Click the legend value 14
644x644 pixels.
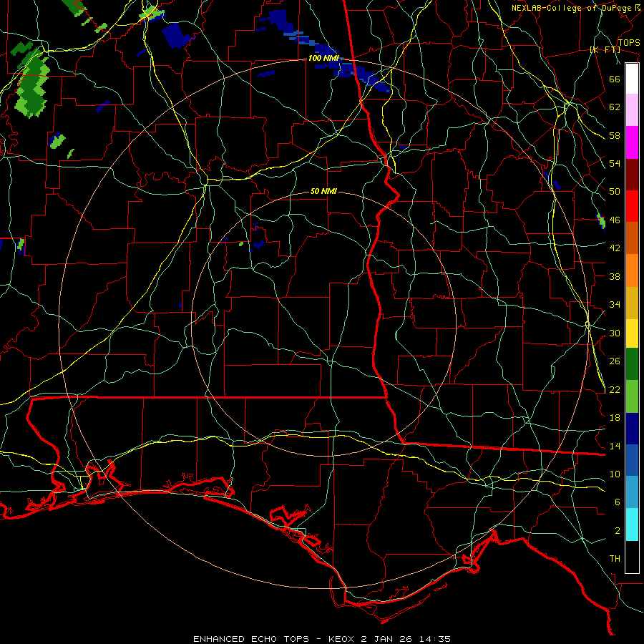[615, 446]
